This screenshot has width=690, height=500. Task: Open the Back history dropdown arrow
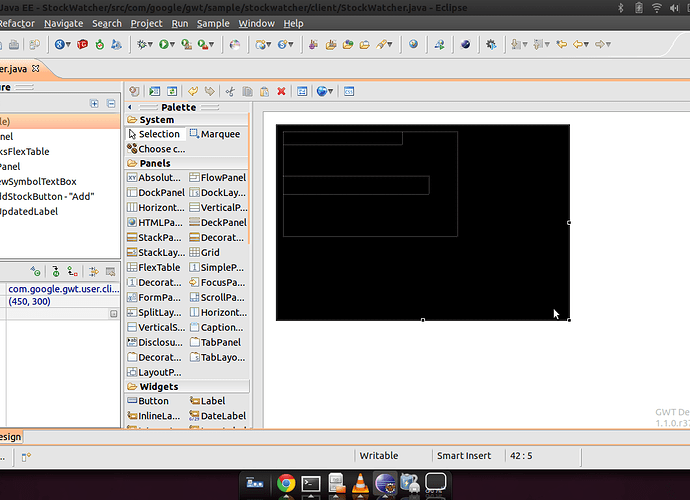(x=587, y=44)
